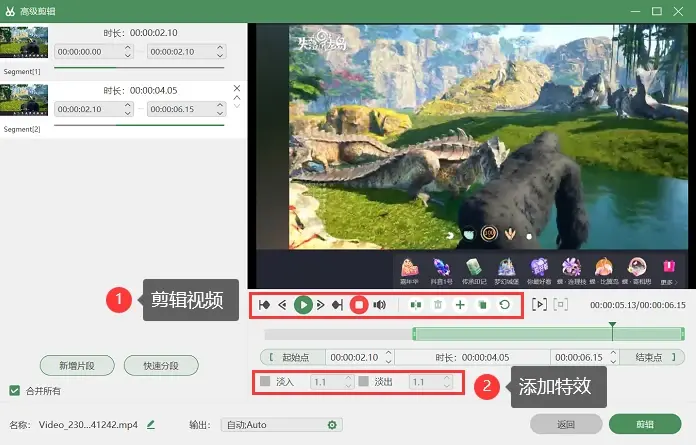Uncheck the 合并所有 checkbox
696x445 pixels.
click(15, 390)
